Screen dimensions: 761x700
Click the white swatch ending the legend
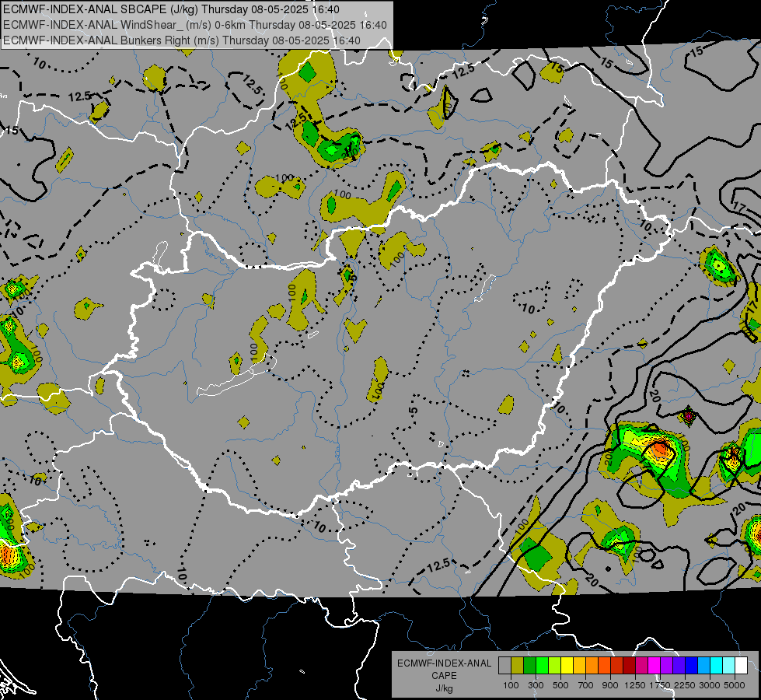pos(741,666)
